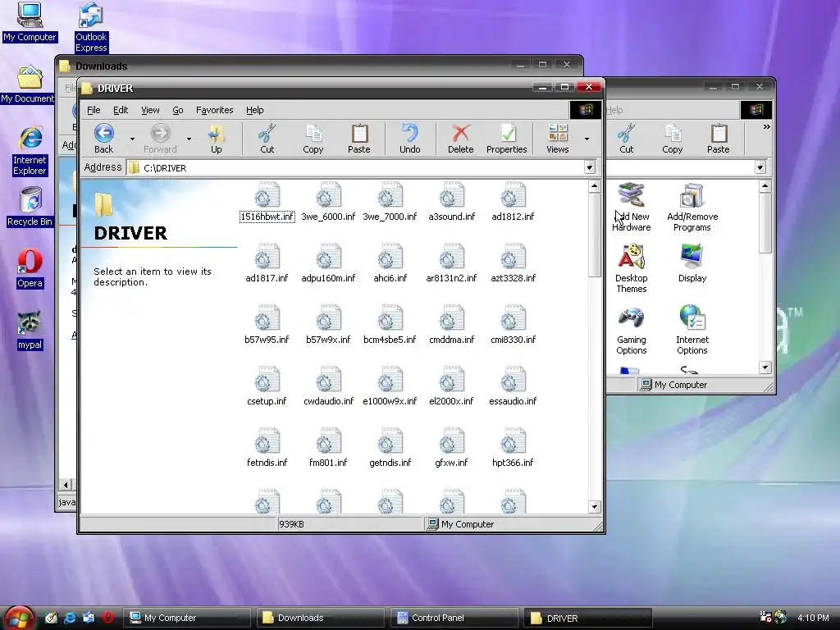The width and height of the screenshot is (840, 630).
Task: Go up one folder level in DRIVER
Action: (217, 139)
